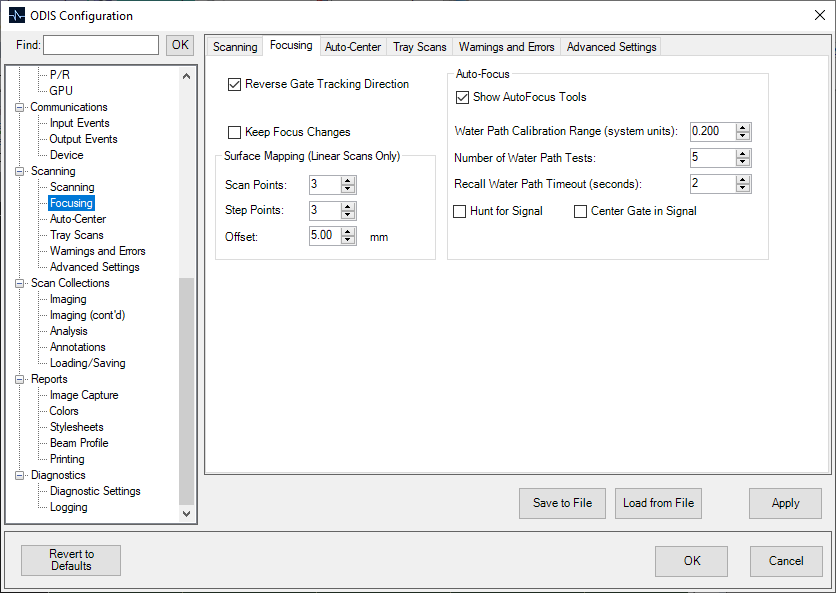Collapse the Diagnostics tree section
The width and height of the screenshot is (836, 593).
click(20, 475)
